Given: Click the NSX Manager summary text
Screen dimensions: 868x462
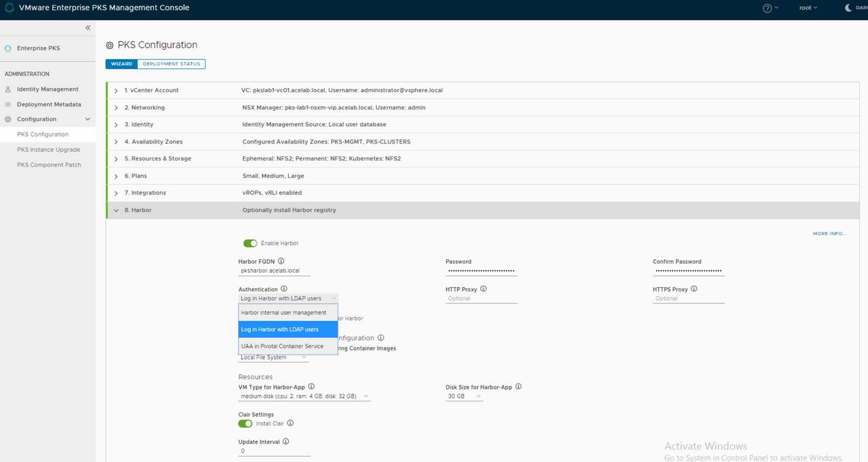Looking at the screenshot, I should tap(334, 108).
